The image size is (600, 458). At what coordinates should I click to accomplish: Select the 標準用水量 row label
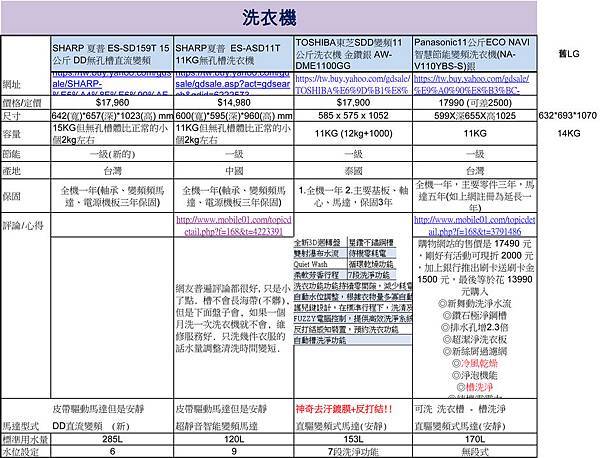tap(25, 439)
